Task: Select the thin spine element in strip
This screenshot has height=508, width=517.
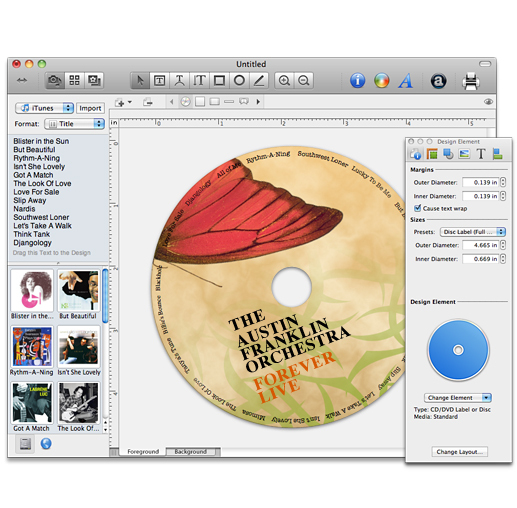Action: tap(229, 102)
